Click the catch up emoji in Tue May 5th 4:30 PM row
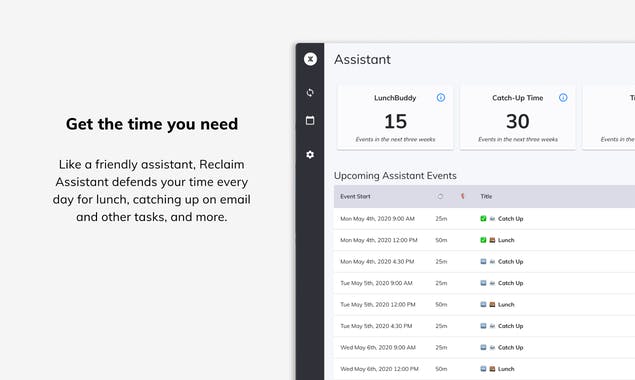 (492, 326)
